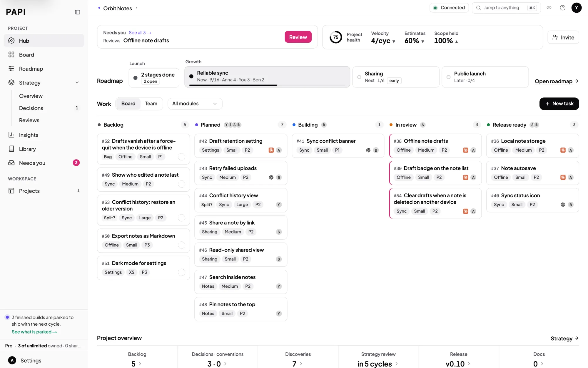Open the Orbit Notes project switcher
The image size is (588, 368).
pyautogui.click(x=118, y=8)
